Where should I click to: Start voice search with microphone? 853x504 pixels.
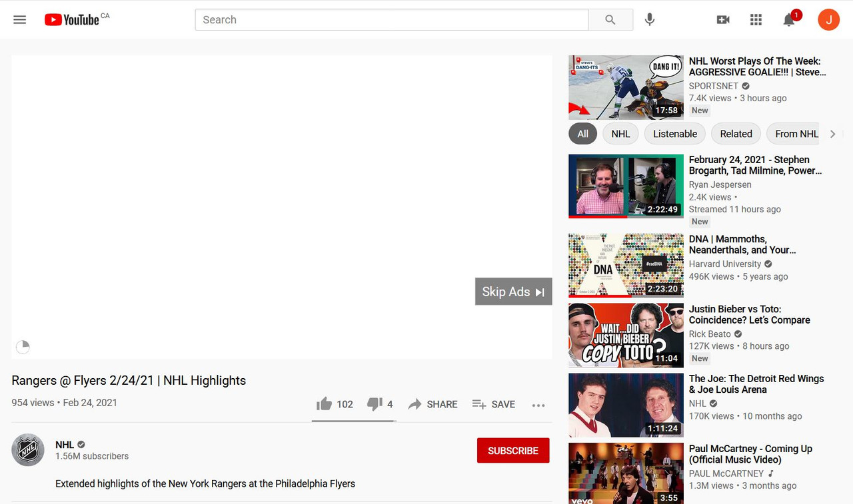pos(650,20)
